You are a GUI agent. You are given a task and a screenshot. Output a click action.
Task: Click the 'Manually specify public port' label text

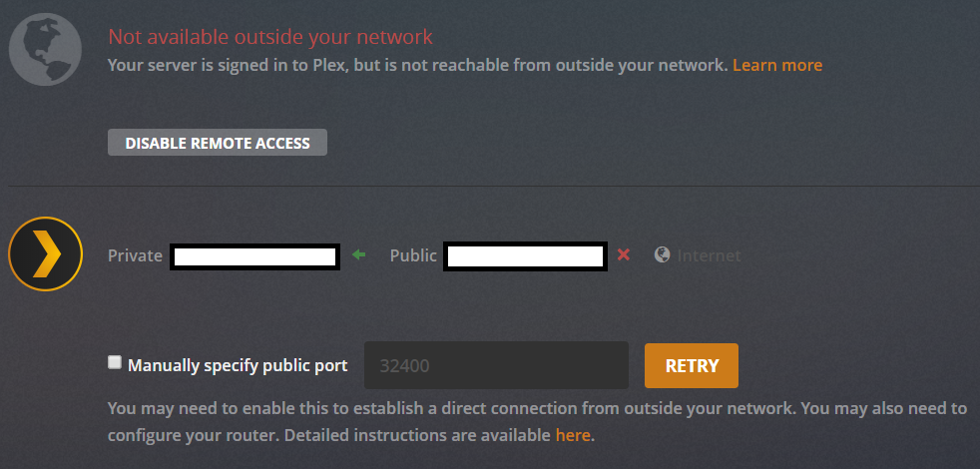(x=238, y=365)
